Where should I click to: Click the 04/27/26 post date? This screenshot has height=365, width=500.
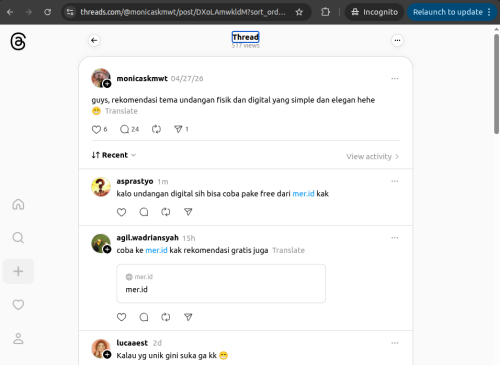coord(187,79)
